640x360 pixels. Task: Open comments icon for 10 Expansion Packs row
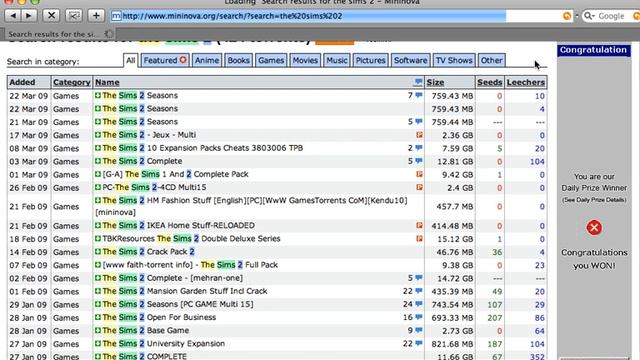pos(419,148)
